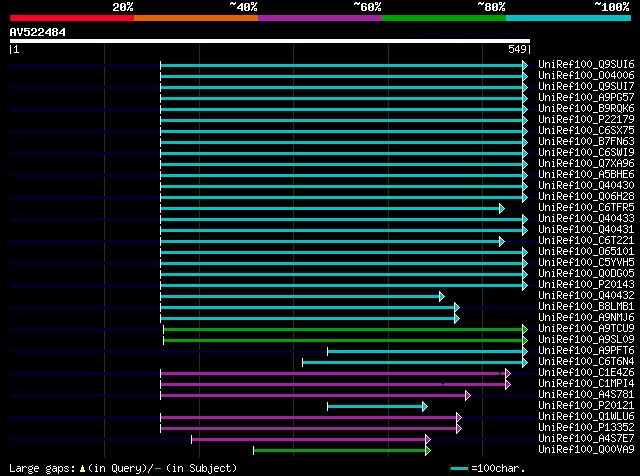Click the green alignment bar for A9TCU9
Image resolution: width=640 pixels, height=476 pixels.
click(343, 329)
